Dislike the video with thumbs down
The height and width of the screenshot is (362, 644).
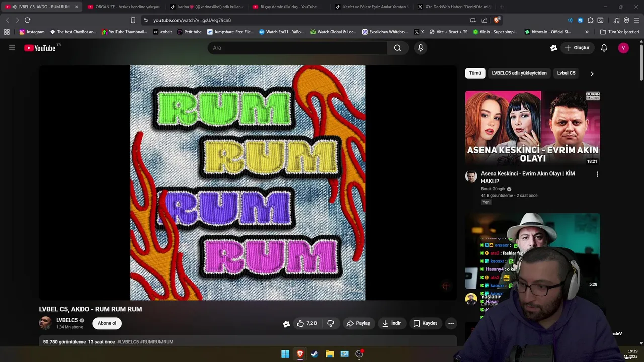pos(331,323)
